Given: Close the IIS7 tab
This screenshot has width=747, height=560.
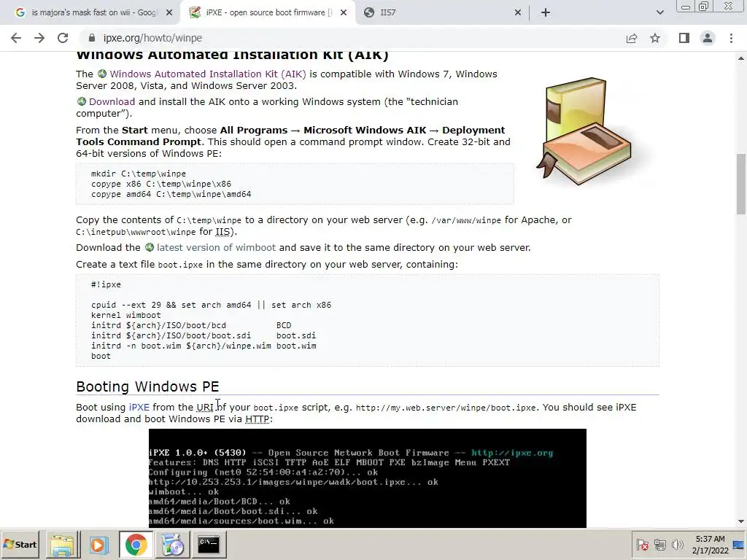Looking at the screenshot, I should [518, 13].
